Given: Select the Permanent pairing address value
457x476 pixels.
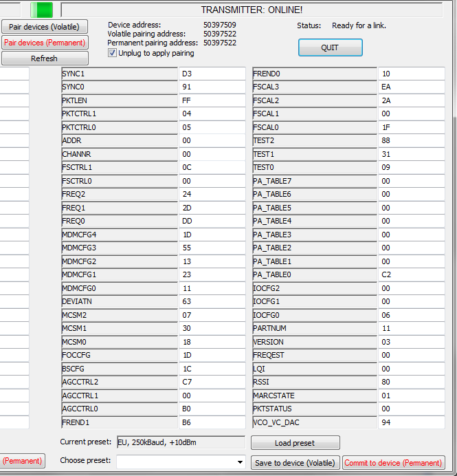Looking at the screenshot, I should click(x=220, y=43).
